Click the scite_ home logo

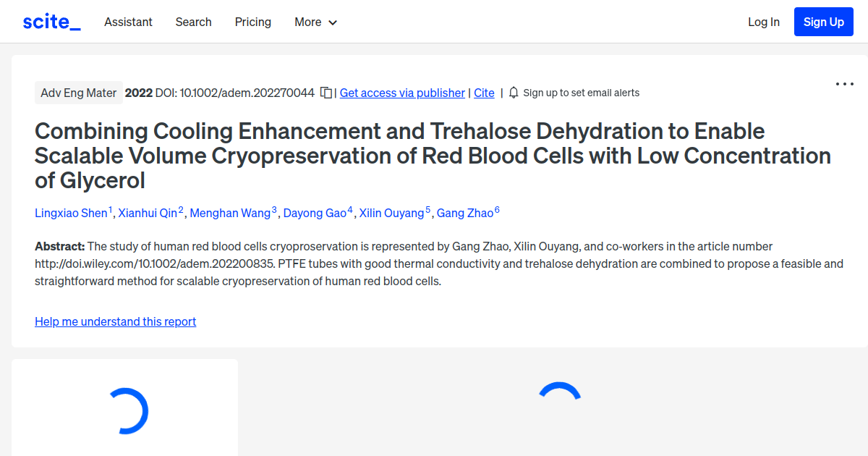click(x=51, y=21)
